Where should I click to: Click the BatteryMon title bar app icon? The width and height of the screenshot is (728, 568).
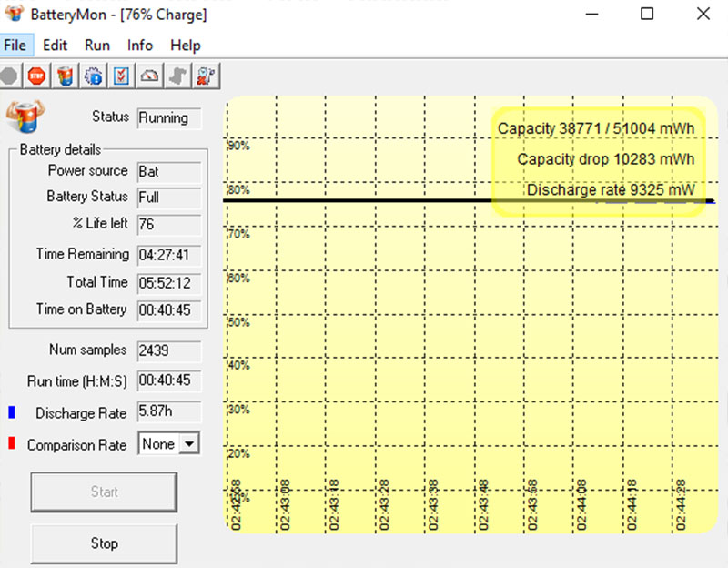pyautogui.click(x=15, y=13)
